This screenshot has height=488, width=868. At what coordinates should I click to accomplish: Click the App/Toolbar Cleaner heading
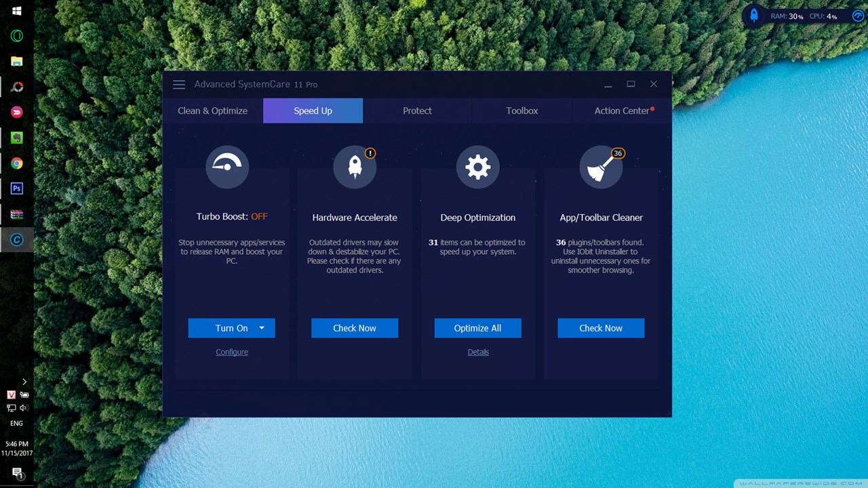pos(601,218)
